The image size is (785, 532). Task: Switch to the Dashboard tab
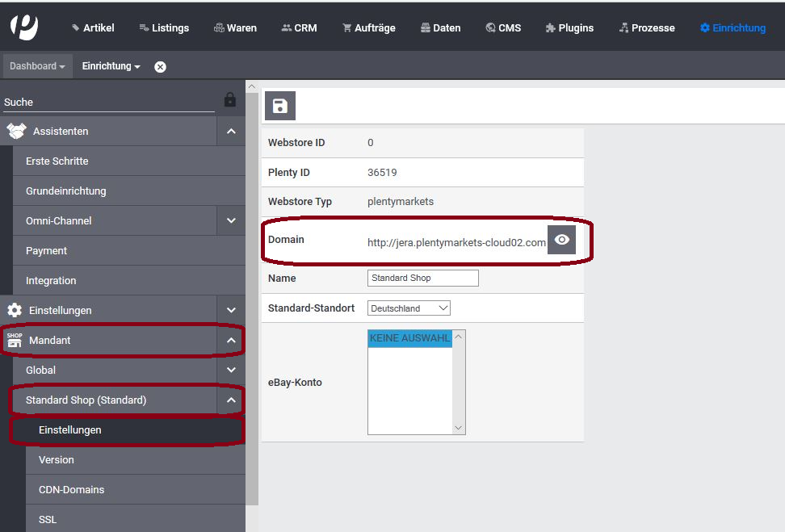pyautogui.click(x=37, y=66)
